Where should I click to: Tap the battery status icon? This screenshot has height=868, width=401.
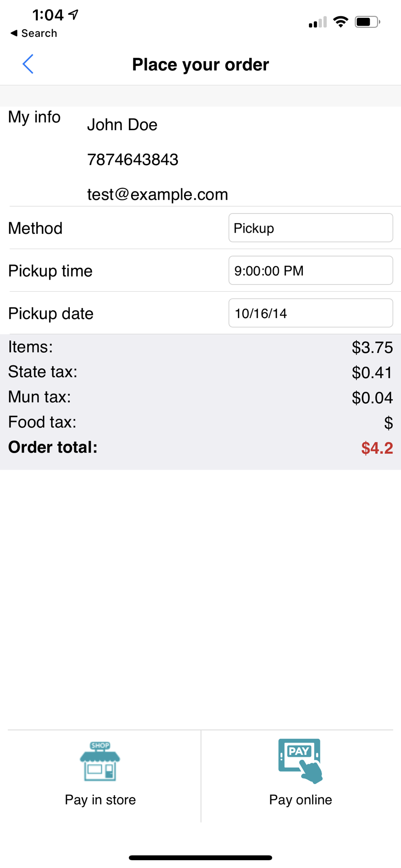tap(367, 22)
